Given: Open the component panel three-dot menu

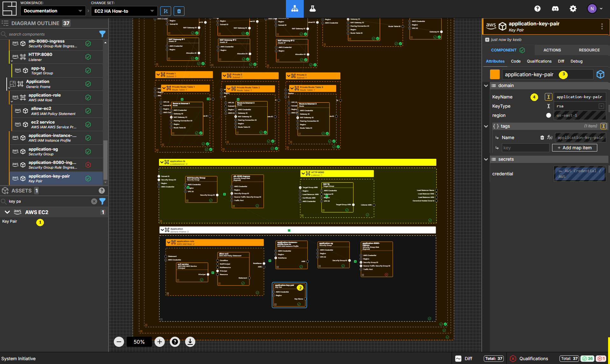Looking at the screenshot, I should [602, 26].
